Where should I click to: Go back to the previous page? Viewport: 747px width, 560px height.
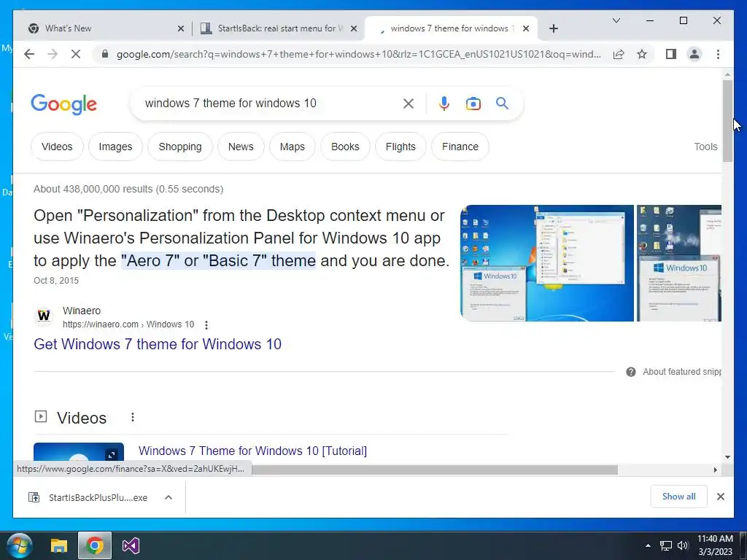pos(29,54)
